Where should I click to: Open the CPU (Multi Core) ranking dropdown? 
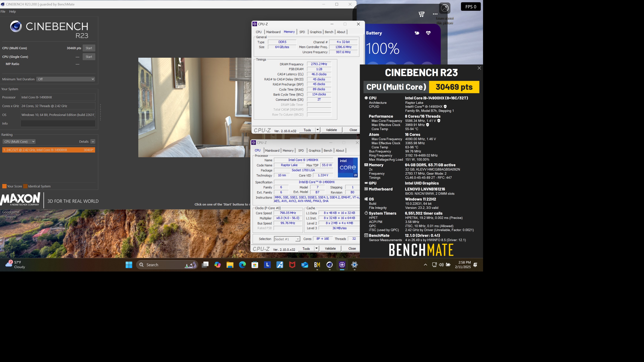point(19,142)
